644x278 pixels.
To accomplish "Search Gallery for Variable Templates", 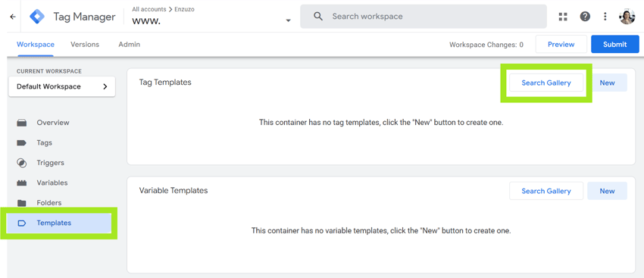I will click(x=546, y=191).
